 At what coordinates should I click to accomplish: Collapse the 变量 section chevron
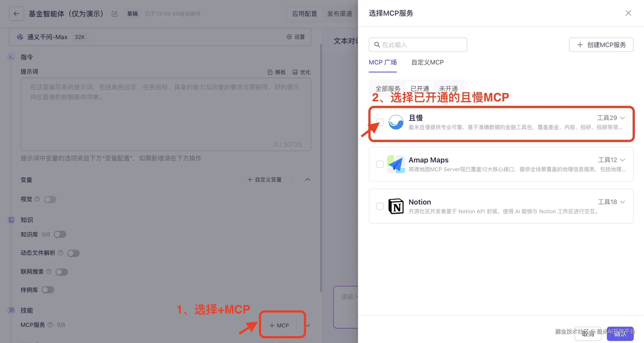307,179
